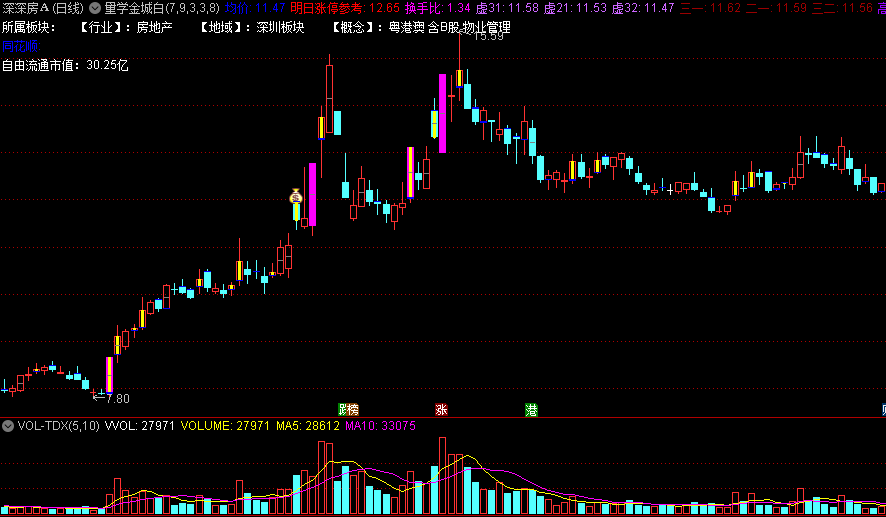This screenshot has width=886, height=517.
Task: Click the 星学金城白(7,9,3,3,8) indicator name
Action: point(162,8)
